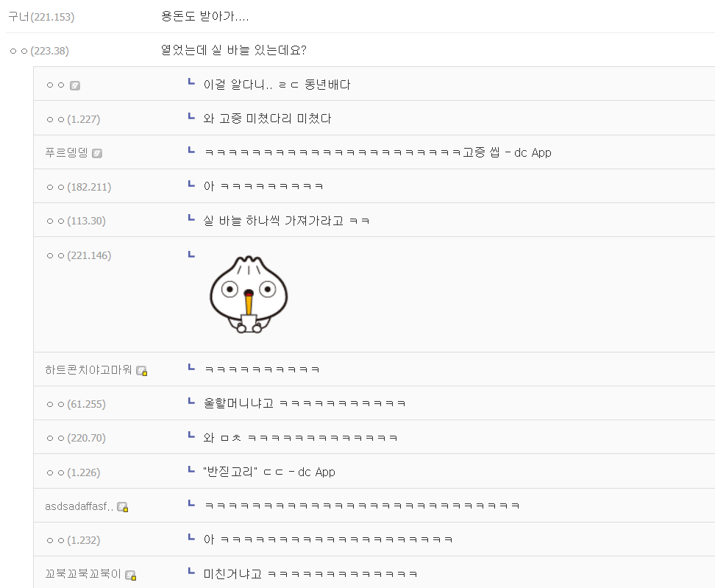Click the '아 ㅋㅋㅋ' reply by ㅇㅇ(1.232)
Screen dimensions: 715x588
[328, 539]
